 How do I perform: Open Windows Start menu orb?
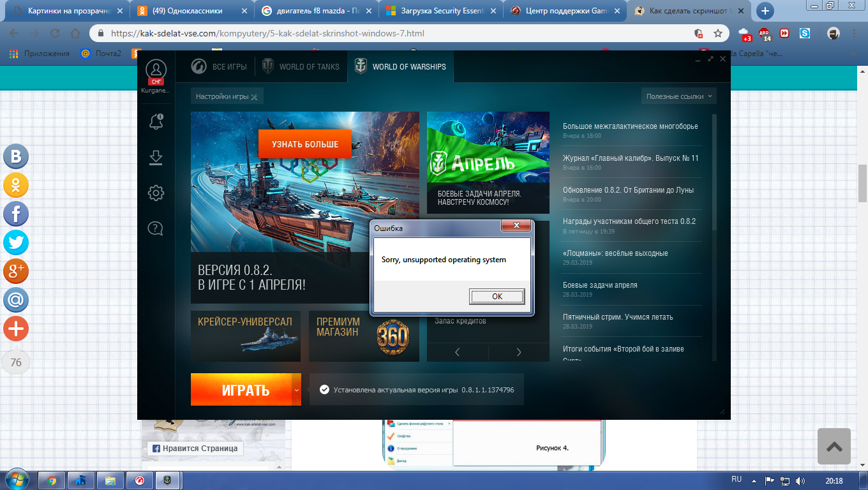18,480
